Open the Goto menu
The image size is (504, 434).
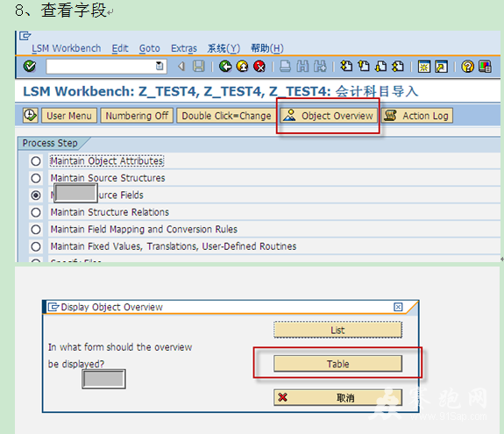click(x=150, y=48)
